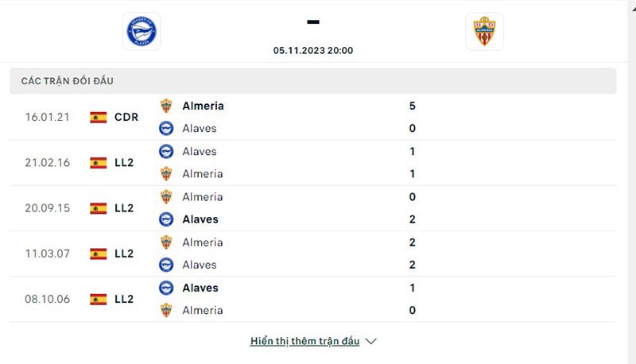Click Almeria crest in the 20.09.15 match
Screen dimensions: 636x364
tap(166, 197)
